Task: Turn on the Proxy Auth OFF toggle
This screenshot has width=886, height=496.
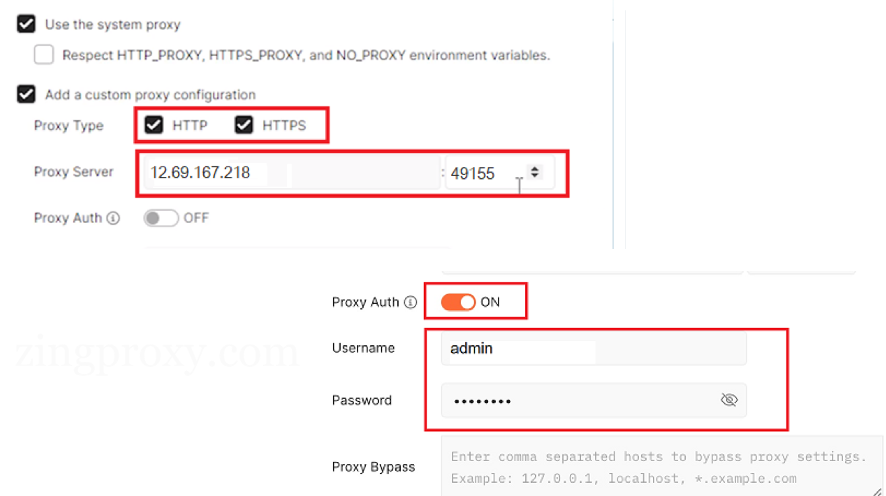Action: coord(161,218)
